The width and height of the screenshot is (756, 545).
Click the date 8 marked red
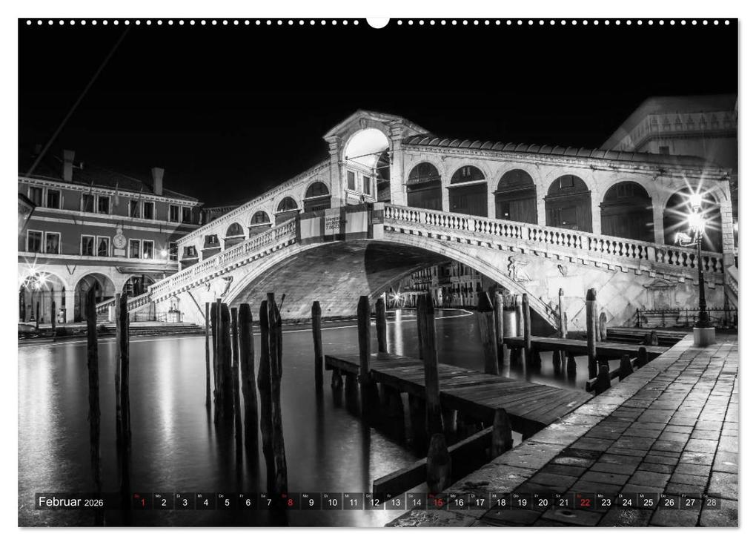(x=290, y=502)
